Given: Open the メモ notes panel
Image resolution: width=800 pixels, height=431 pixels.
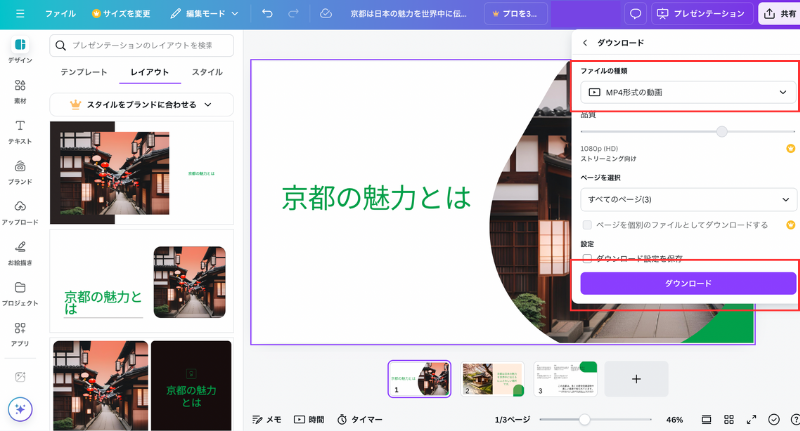Looking at the screenshot, I should pos(267,419).
